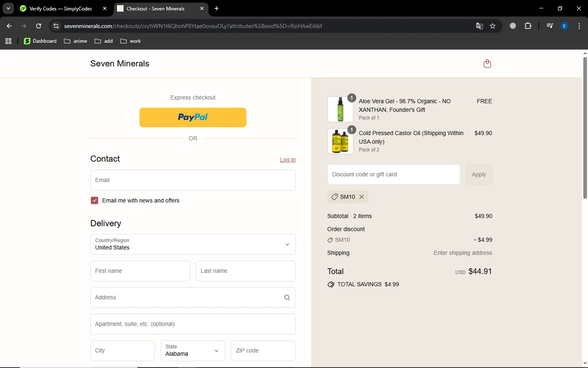Click the Seven Minerals store title
This screenshot has width=588, height=368.
tap(120, 64)
